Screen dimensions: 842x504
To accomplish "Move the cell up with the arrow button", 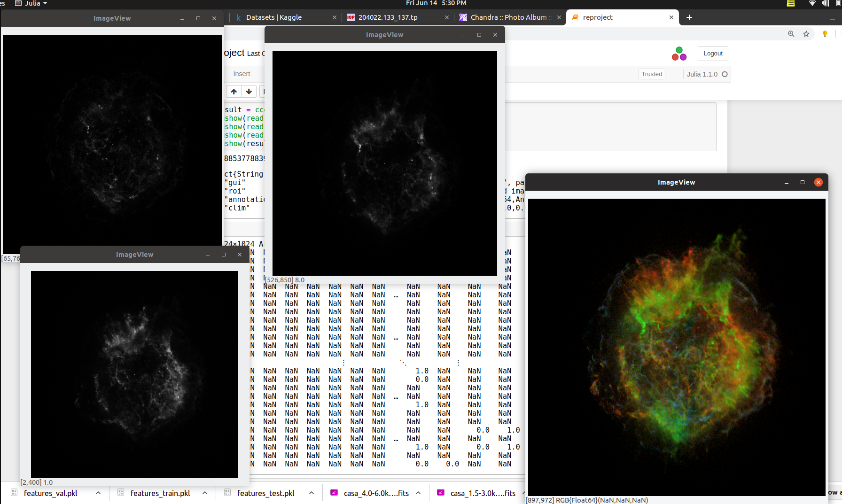I will pyautogui.click(x=234, y=92).
